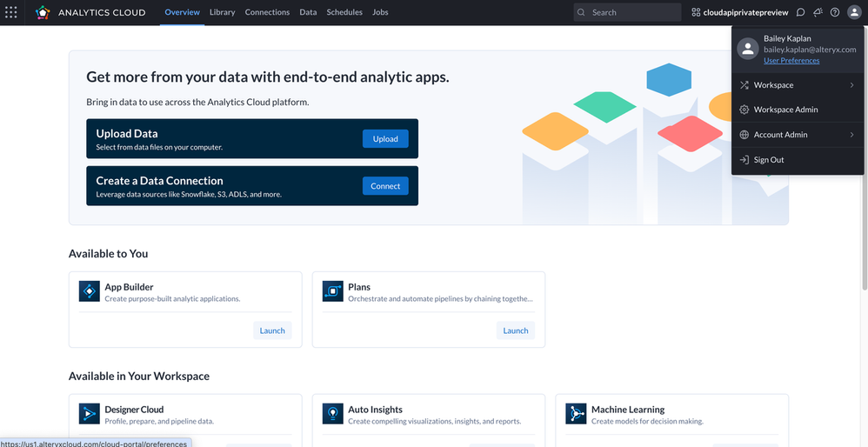Select Workspace in the user menu

[798, 85]
